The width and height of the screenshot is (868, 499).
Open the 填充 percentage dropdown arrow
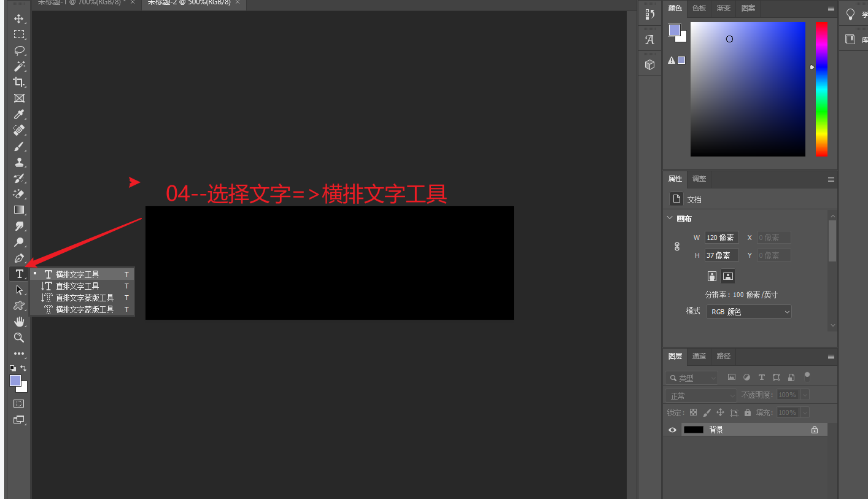click(804, 412)
